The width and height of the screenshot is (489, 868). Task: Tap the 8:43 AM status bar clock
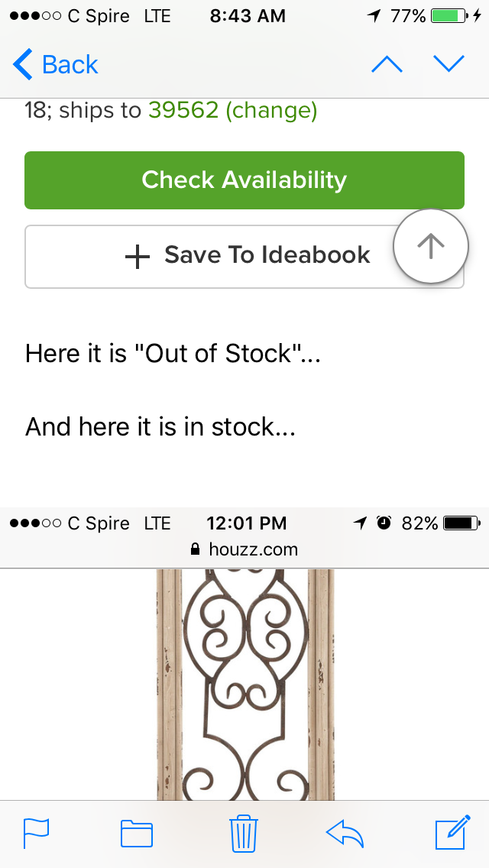tap(246, 16)
